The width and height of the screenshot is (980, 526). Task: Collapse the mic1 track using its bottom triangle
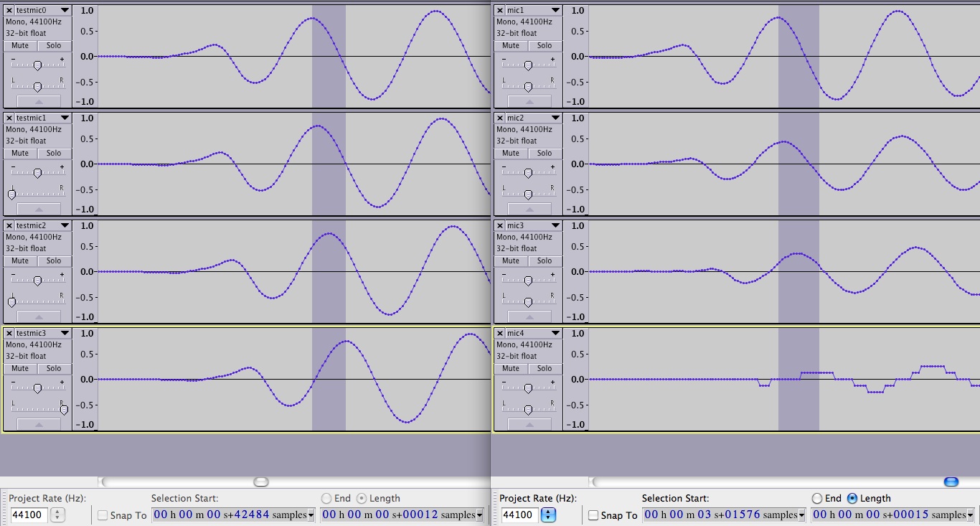point(529,101)
